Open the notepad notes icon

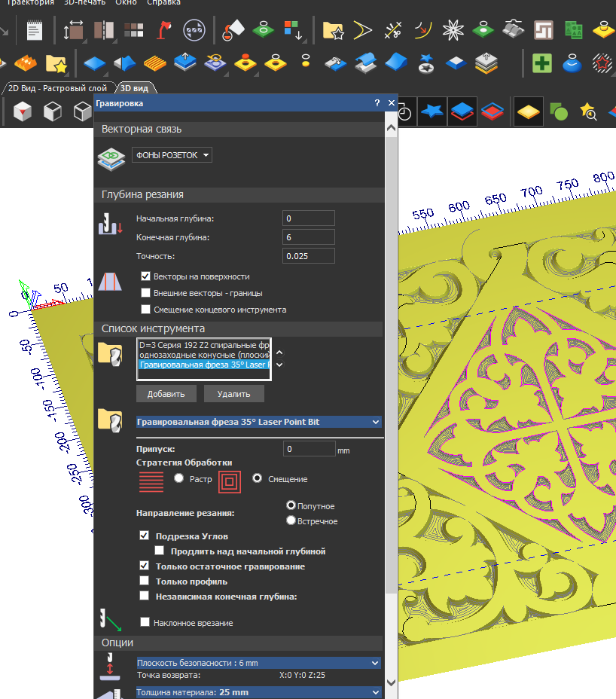click(35, 30)
